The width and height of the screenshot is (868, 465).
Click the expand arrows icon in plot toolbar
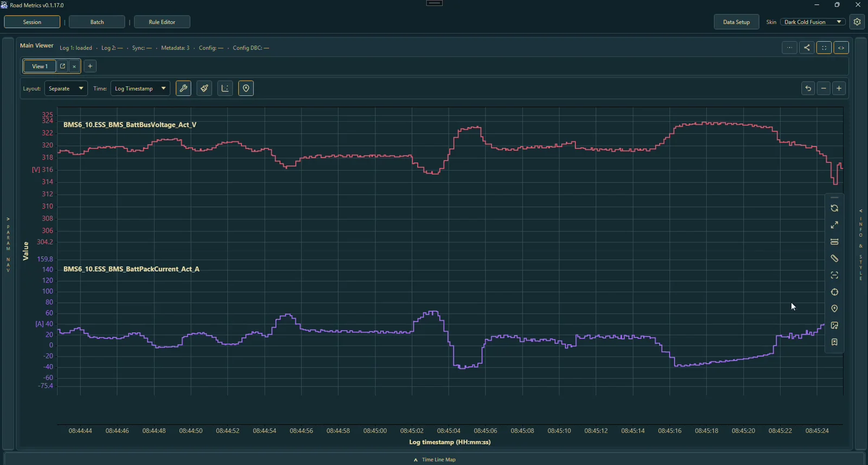click(x=834, y=225)
